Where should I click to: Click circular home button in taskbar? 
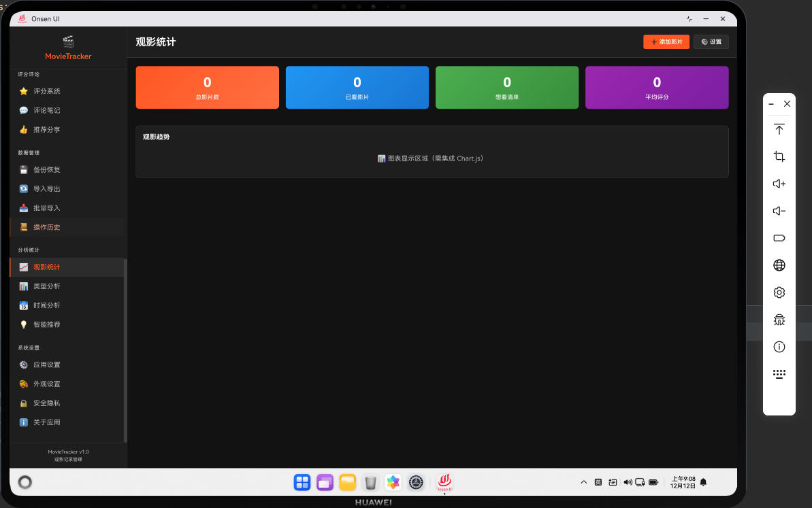(x=25, y=482)
